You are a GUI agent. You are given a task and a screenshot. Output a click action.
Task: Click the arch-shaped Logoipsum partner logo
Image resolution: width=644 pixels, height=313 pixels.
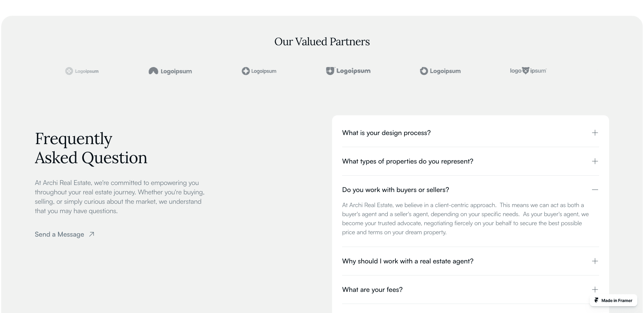point(170,71)
